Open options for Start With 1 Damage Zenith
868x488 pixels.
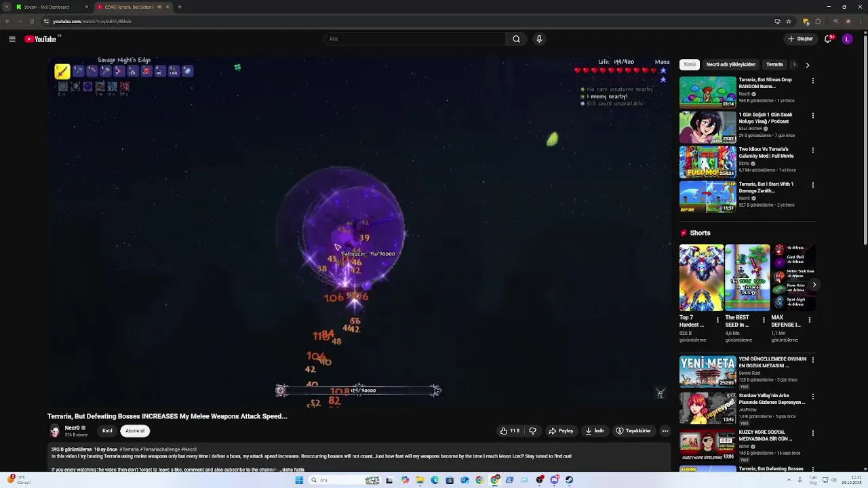pyautogui.click(x=812, y=185)
